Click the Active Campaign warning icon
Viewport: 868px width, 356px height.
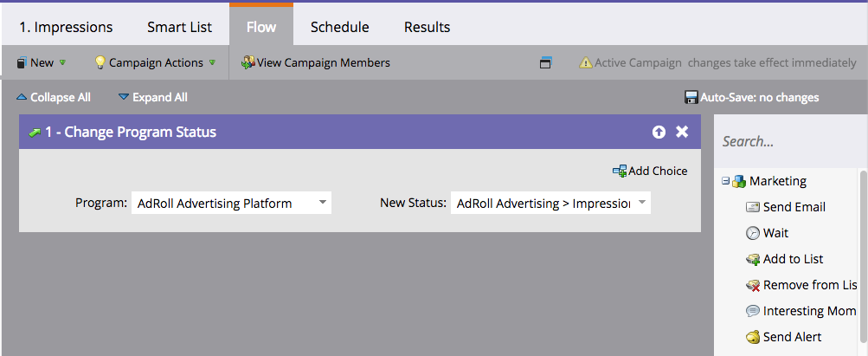coord(586,62)
